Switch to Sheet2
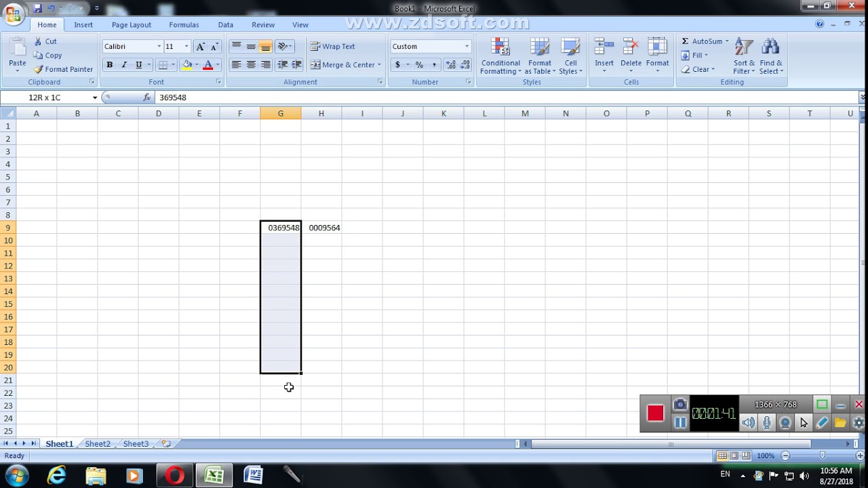 point(98,444)
